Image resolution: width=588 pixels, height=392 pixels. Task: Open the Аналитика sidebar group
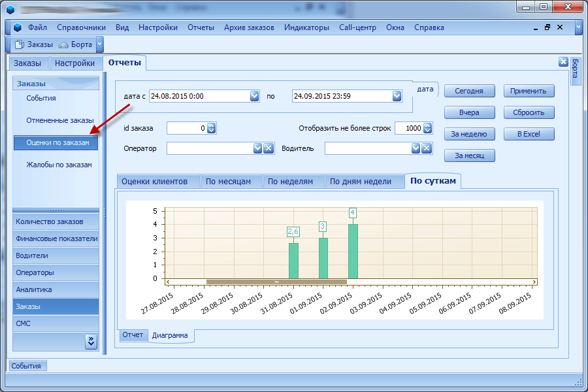pos(56,289)
